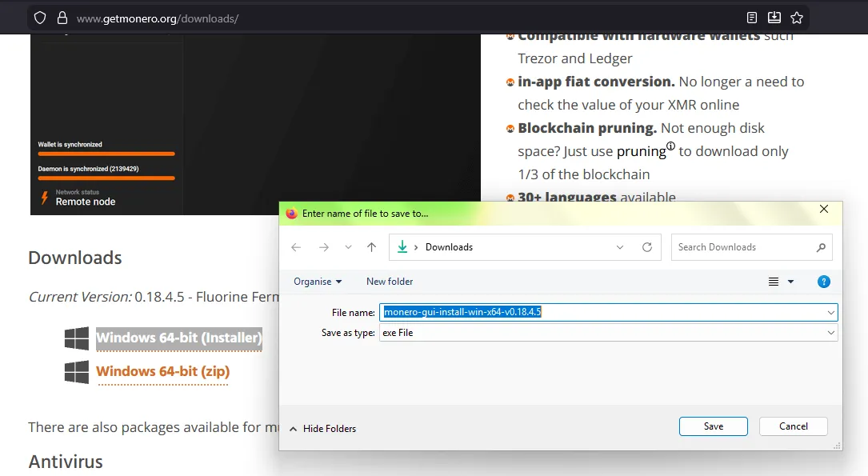The height and width of the screenshot is (476, 868).
Task: Cancel the save dialog
Action: pyautogui.click(x=794, y=426)
